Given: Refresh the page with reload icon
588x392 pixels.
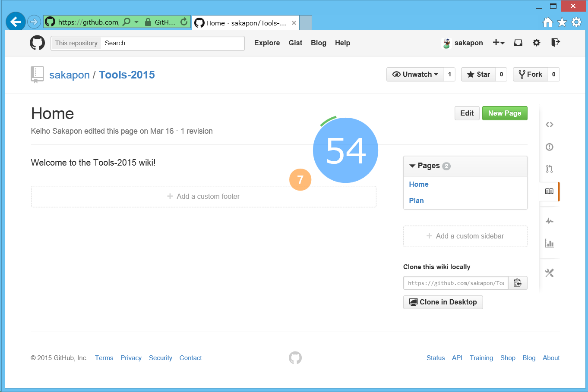Looking at the screenshot, I should coord(184,22).
